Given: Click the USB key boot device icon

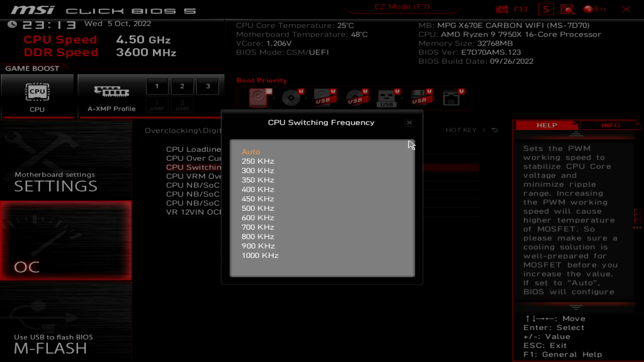Looking at the screenshot, I should (x=387, y=98).
